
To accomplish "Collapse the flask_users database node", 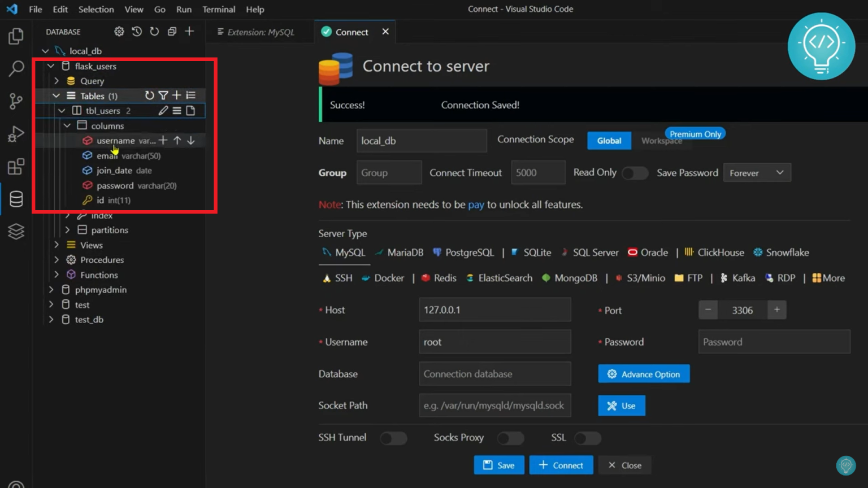I will click(50, 66).
